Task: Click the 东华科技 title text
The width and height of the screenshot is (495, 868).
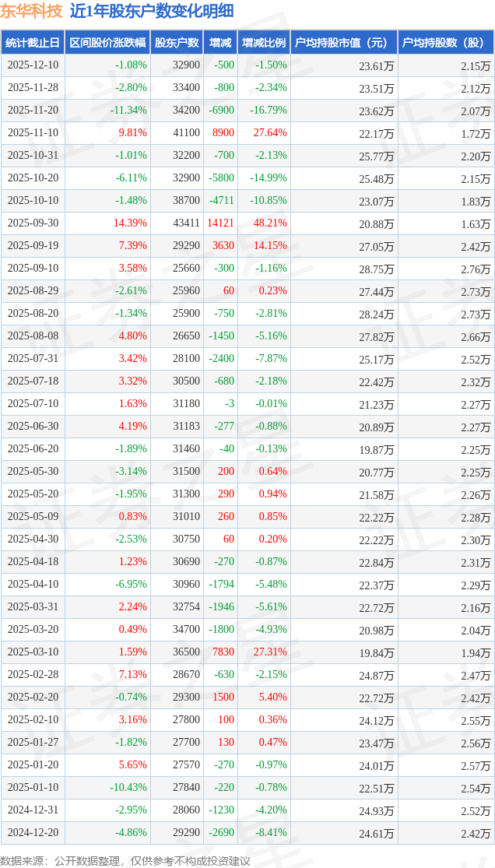Action: (32, 11)
